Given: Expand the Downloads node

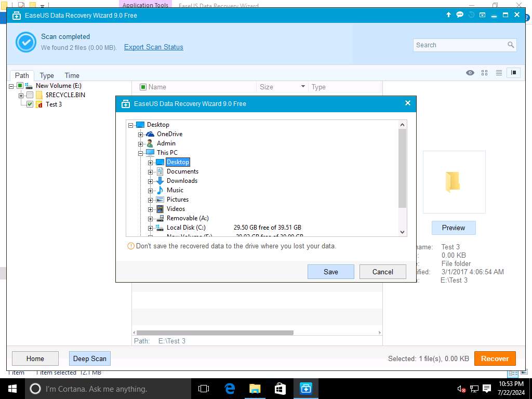Looking at the screenshot, I should 150,181.
